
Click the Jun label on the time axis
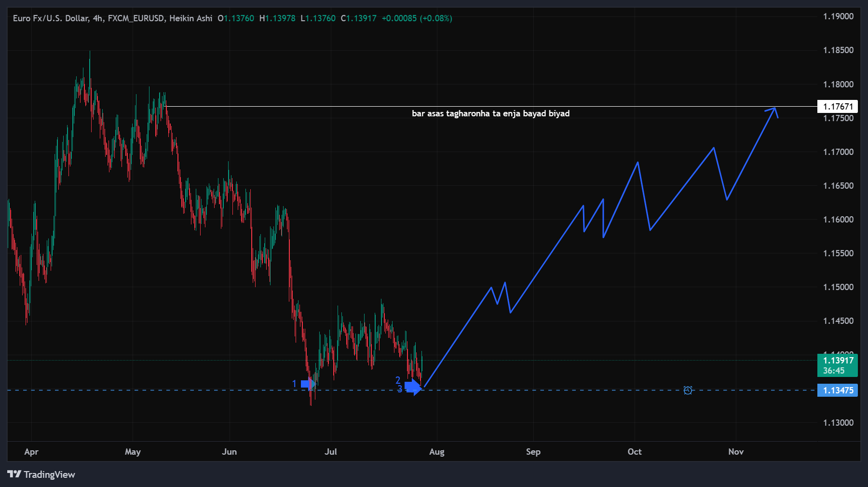coord(230,452)
